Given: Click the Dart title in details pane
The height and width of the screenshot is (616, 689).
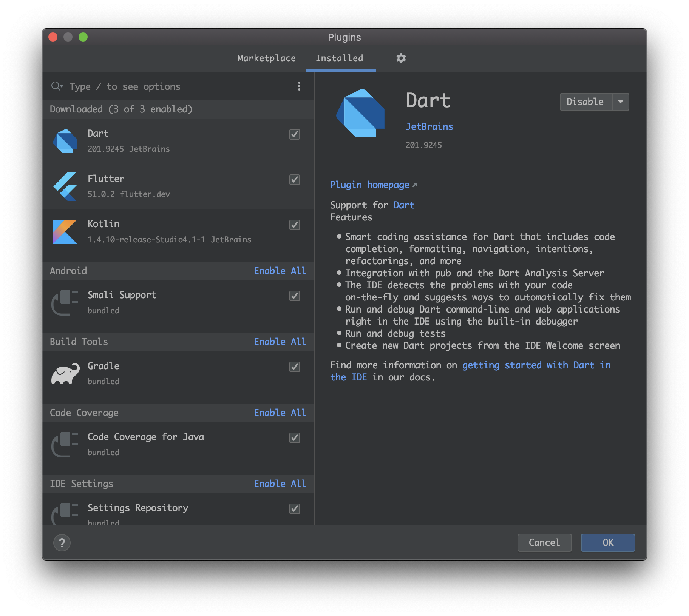Looking at the screenshot, I should coord(428,101).
